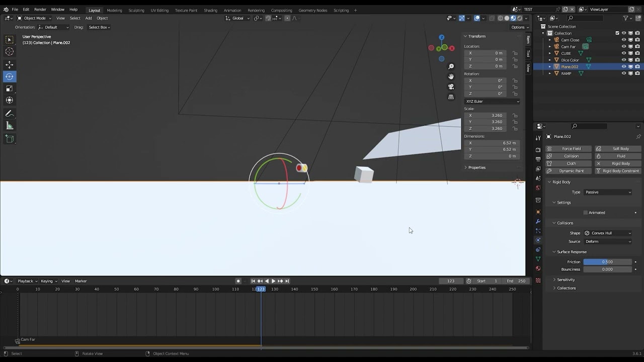Select rendered viewport shading mode
This screenshot has height=362, width=644.
coord(520,18)
